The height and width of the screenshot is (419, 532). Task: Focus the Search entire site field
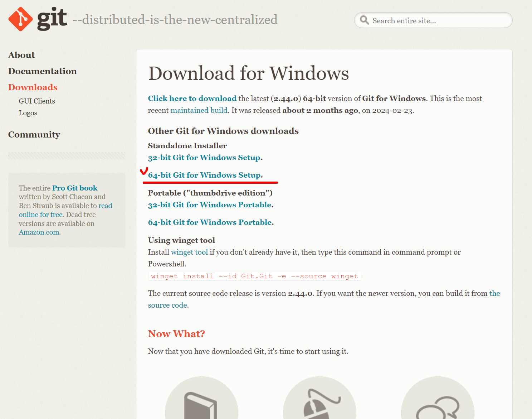433,20
